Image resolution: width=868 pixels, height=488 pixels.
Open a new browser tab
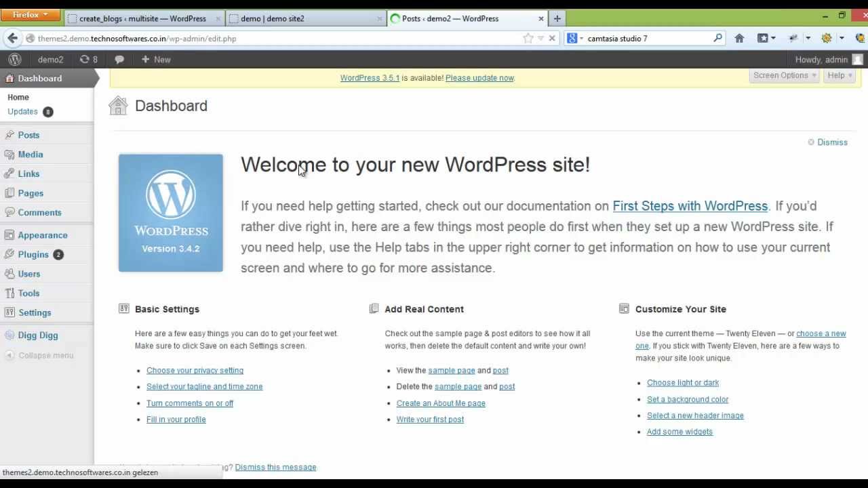(557, 19)
